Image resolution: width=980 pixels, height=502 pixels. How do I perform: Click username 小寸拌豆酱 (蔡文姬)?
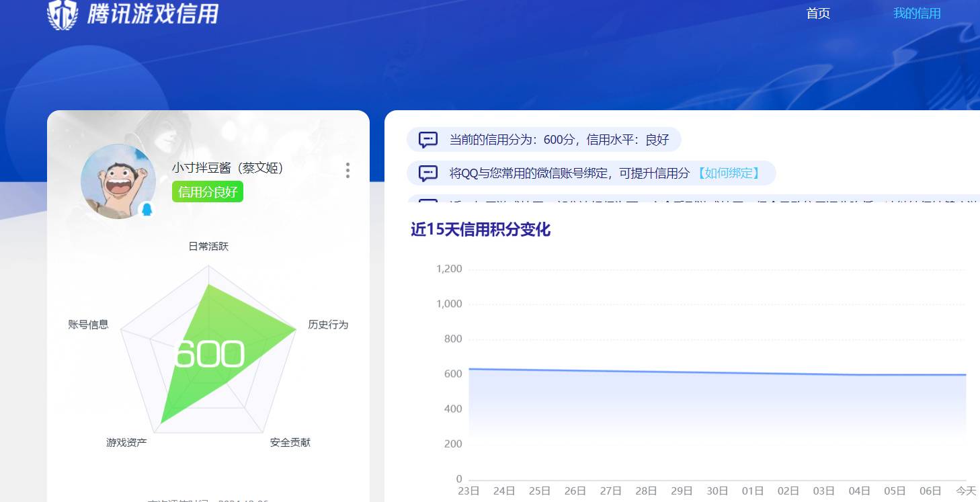point(227,168)
